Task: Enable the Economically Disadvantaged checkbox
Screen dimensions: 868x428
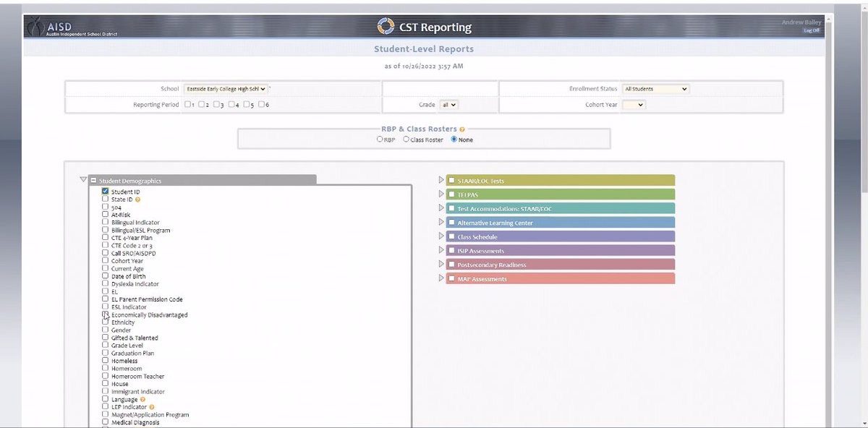Action: click(106, 314)
